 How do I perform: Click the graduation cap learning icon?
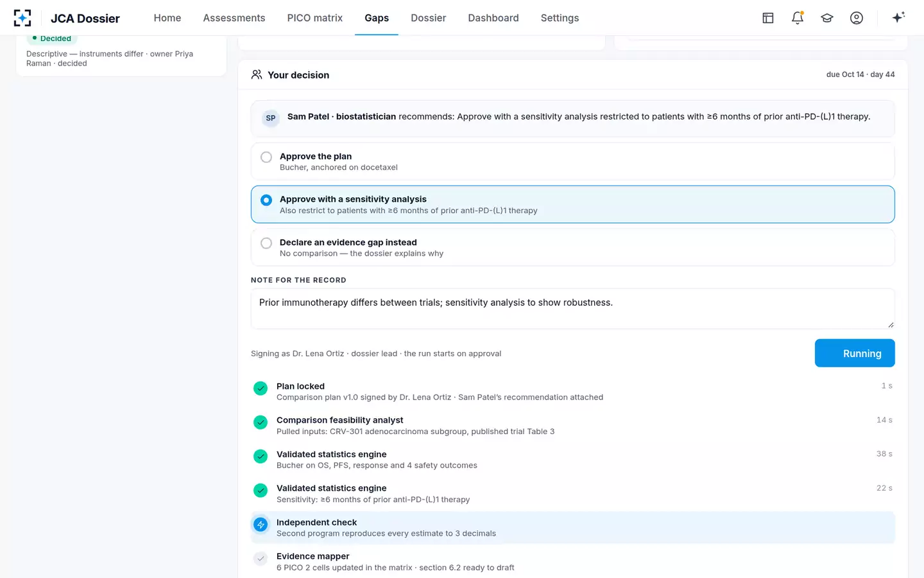[827, 18]
